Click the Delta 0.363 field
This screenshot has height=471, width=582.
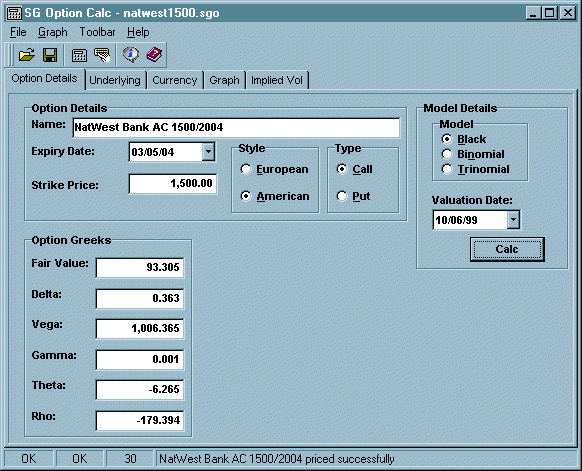140,298
